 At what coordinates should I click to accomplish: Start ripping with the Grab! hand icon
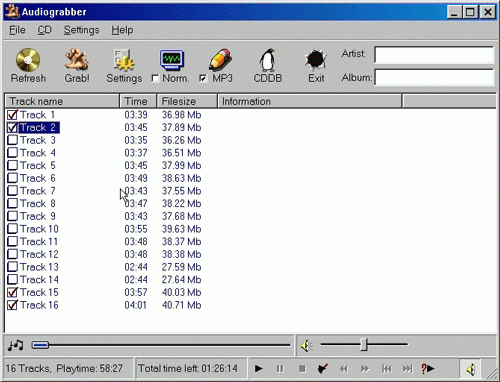point(76,60)
